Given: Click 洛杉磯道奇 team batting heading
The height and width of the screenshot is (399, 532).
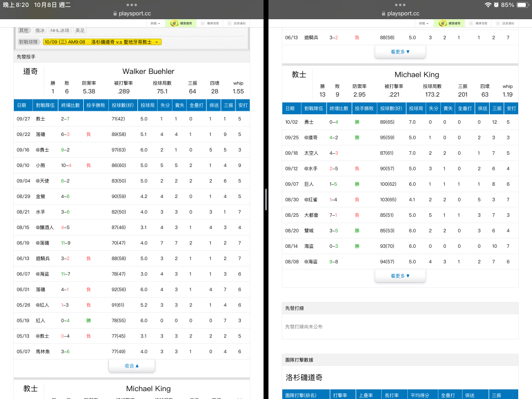Looking at the screenshot, I should pyautogui.click(x=304, y=377).
